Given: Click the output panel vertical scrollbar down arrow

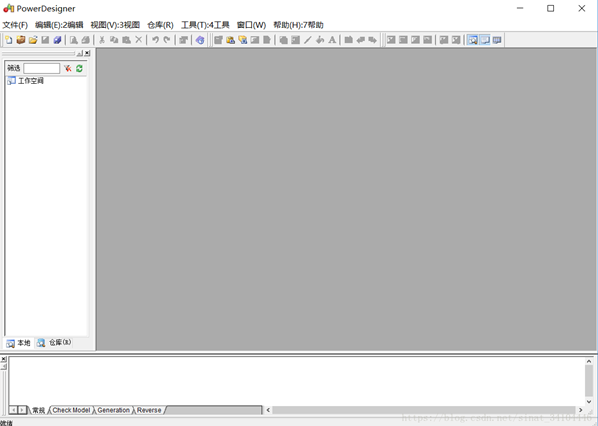Looking at the screenshot, I should click(x=589, y=402).
